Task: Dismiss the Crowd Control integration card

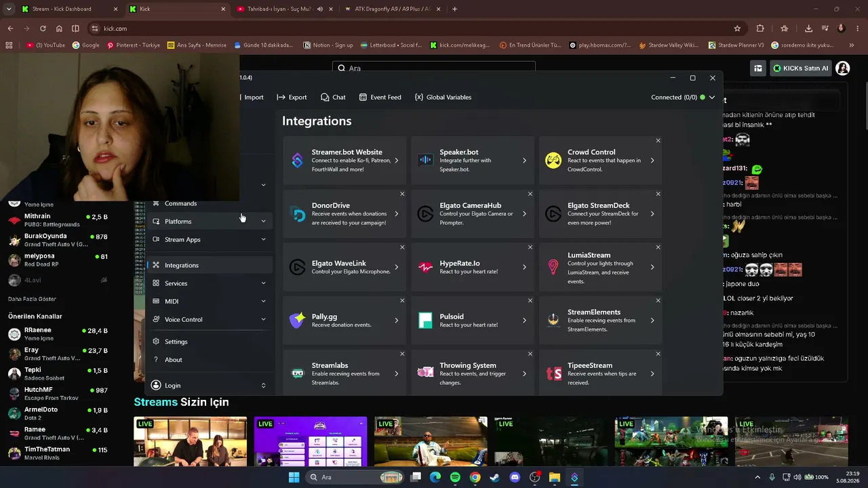Action: coord(658,140)
